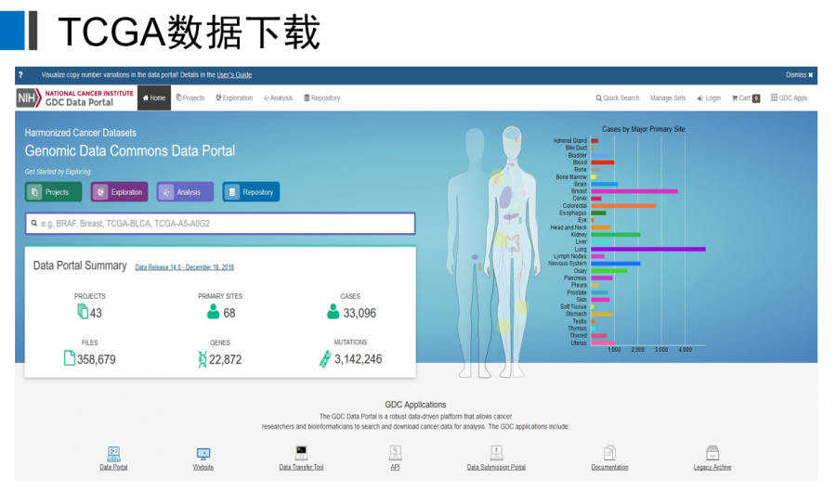836x504 pixels.
Task: Click the Documentation icon
Action: 610,453
